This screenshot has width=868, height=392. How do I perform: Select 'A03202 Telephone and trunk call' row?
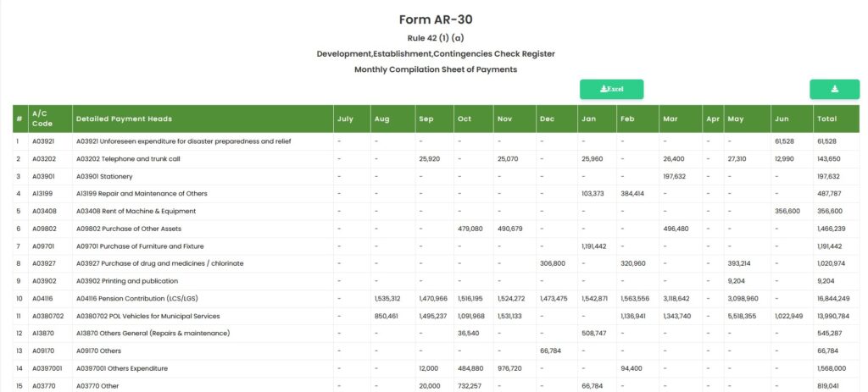click(x=436, y=158)
